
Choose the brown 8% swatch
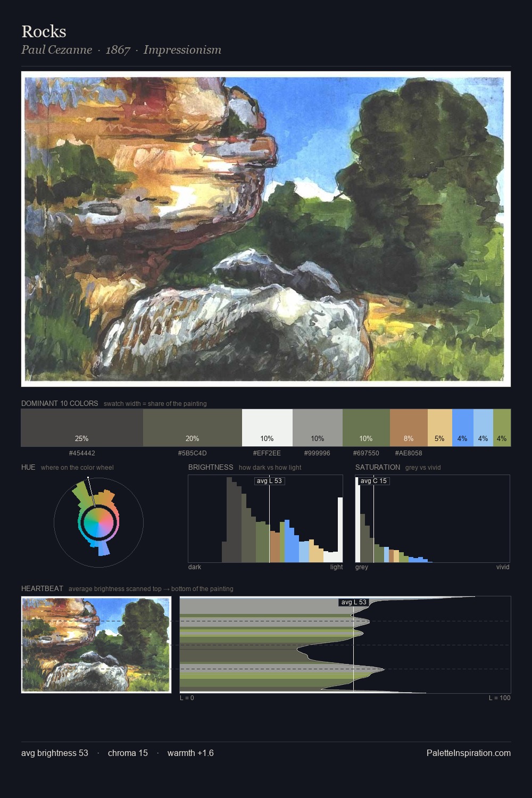coord(409,428)
